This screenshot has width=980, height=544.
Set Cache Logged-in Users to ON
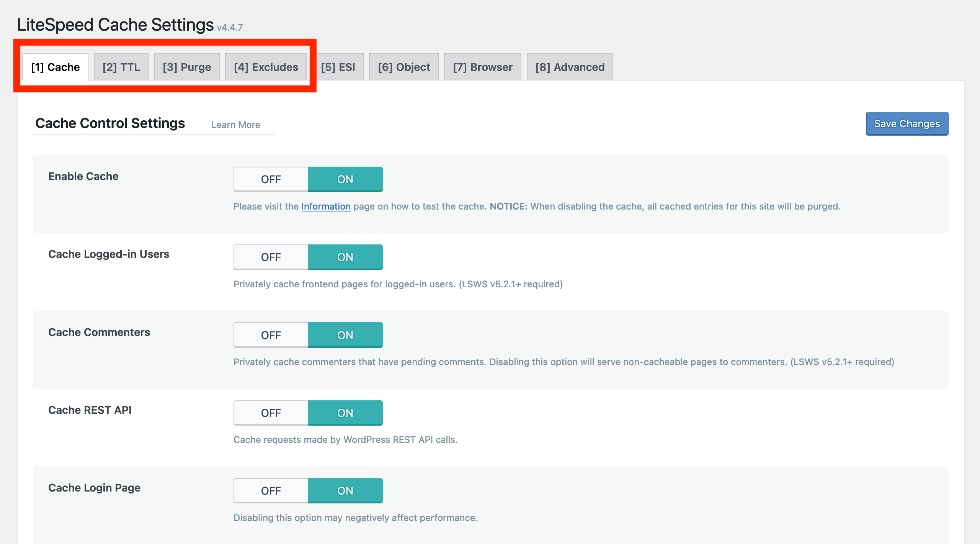345,257
